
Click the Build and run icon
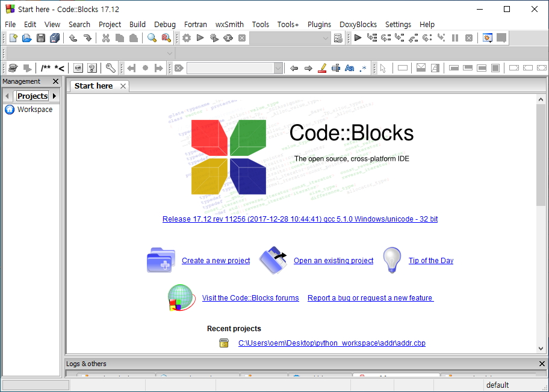point(214,38)
